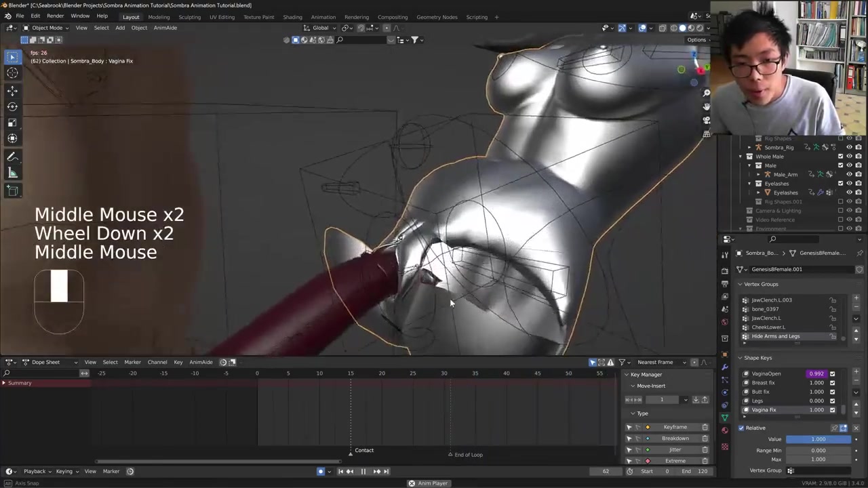Select the Move tool

[12, 90]
